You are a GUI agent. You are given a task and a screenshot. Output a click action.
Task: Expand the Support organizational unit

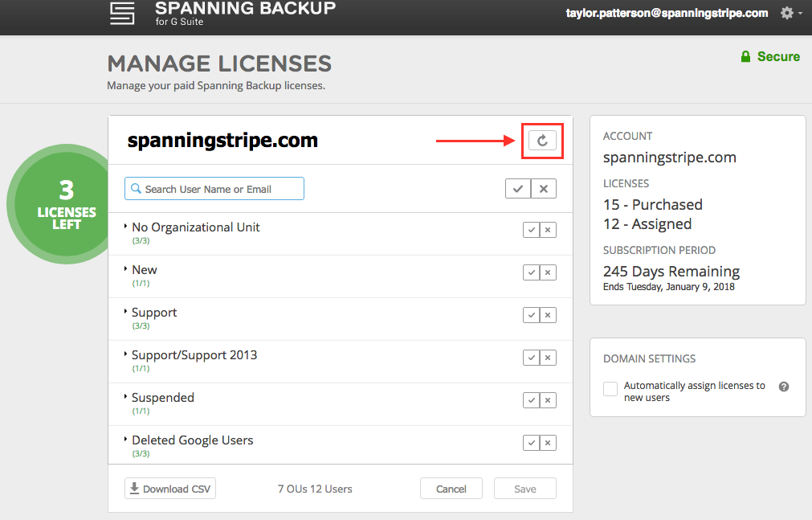pyautogui.click(x=125, y=311)
